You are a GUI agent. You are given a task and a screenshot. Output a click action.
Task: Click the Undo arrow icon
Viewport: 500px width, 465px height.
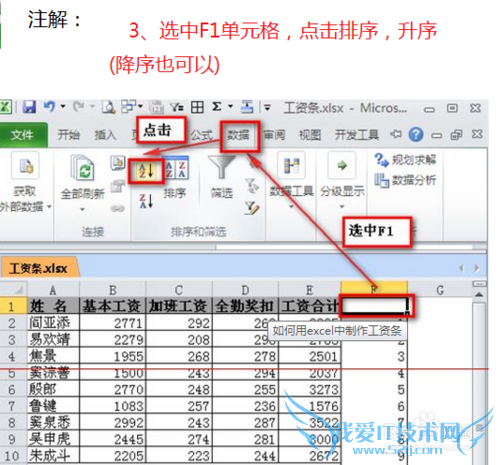coord(49,107)
